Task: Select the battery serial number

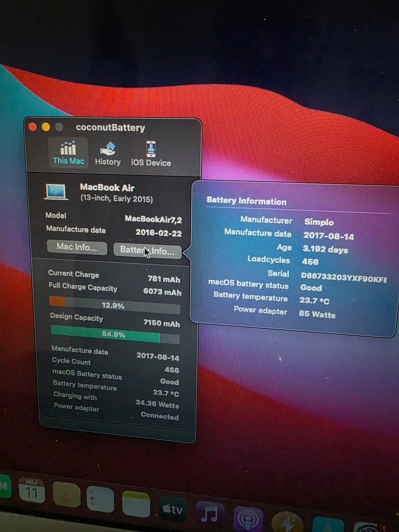Action: (x=344, y=277)
